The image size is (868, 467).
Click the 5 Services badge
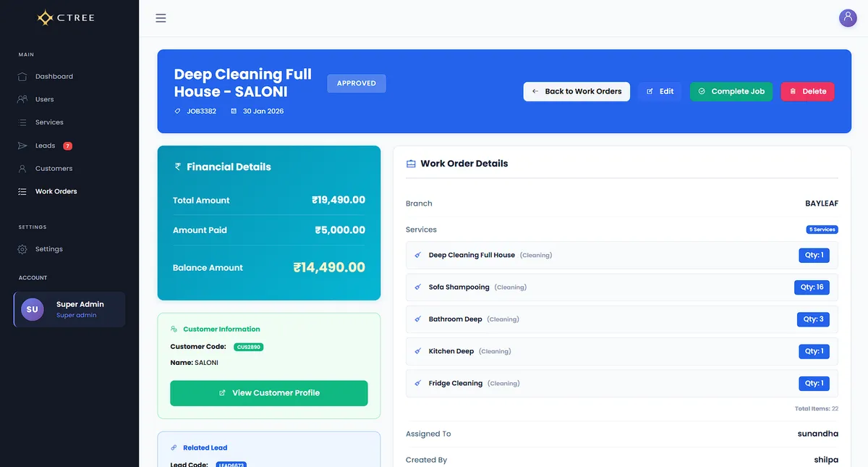pos(822,230)
